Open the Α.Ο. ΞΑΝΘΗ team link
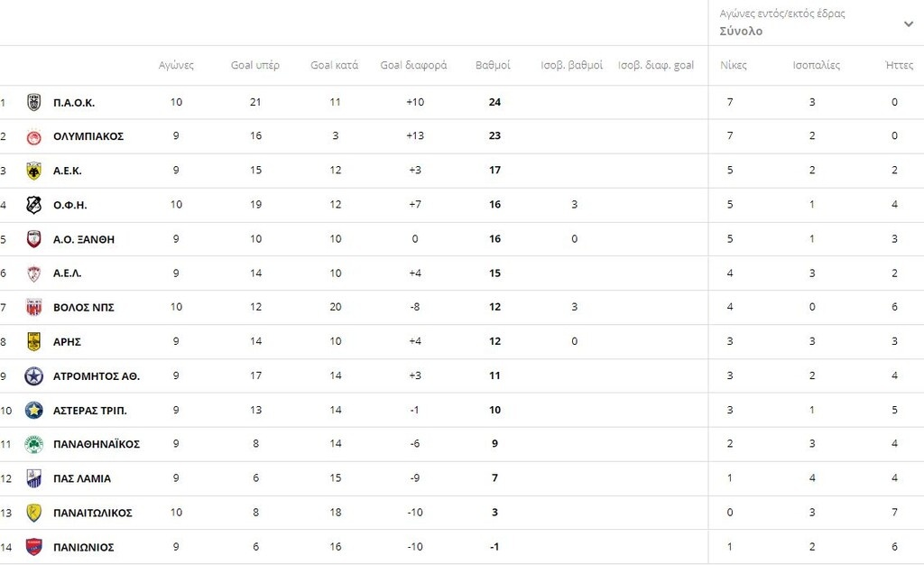The image size is (924, 565). tap(83, 239)
